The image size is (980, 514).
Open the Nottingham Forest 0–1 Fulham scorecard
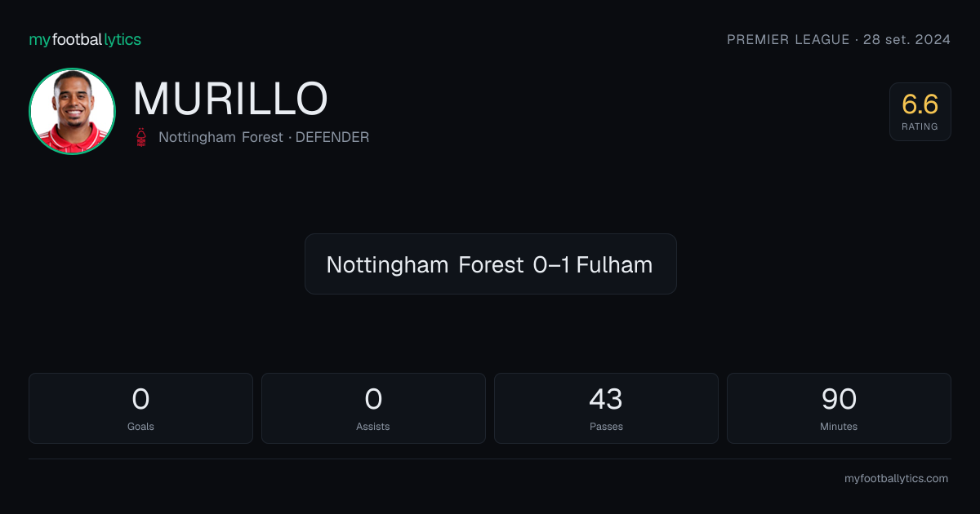pos(490,264)
